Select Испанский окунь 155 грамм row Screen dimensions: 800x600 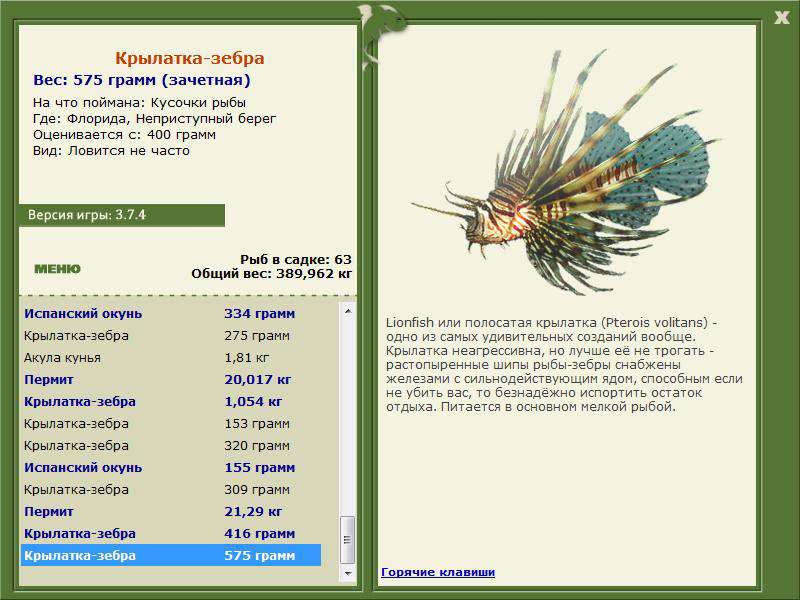pos(171,467)
